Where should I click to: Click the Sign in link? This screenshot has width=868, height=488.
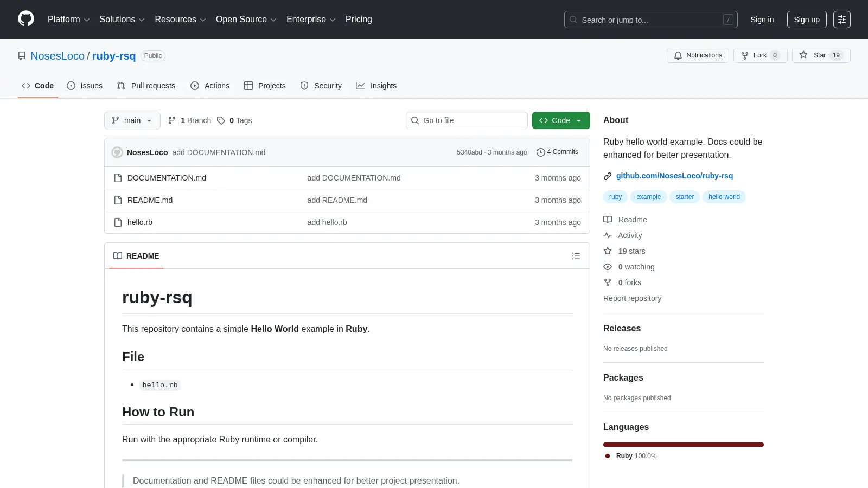tap(762, 20)
